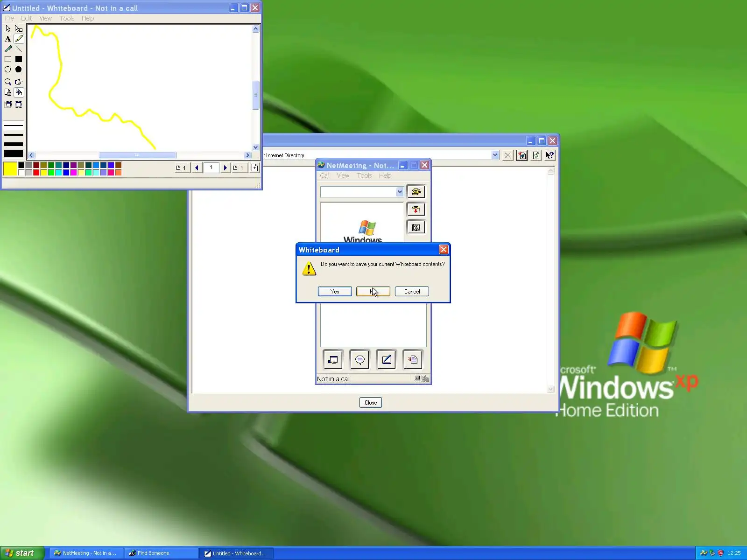
Task: Click Yes to save Whiteboard contents
Action: tap(335, 292)
